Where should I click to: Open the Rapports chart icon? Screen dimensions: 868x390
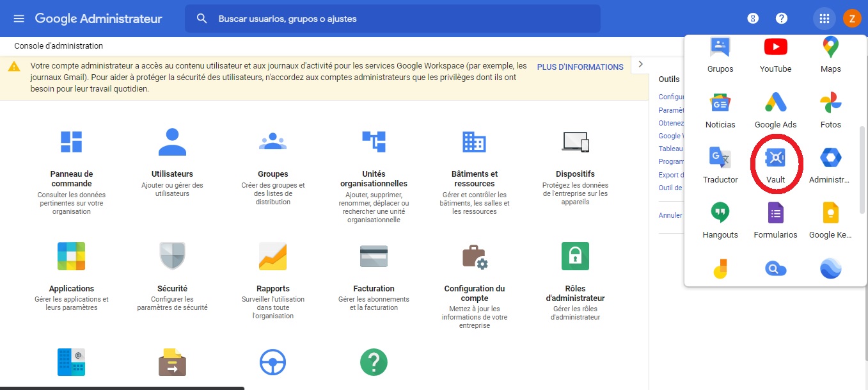(x=273, y=256)
